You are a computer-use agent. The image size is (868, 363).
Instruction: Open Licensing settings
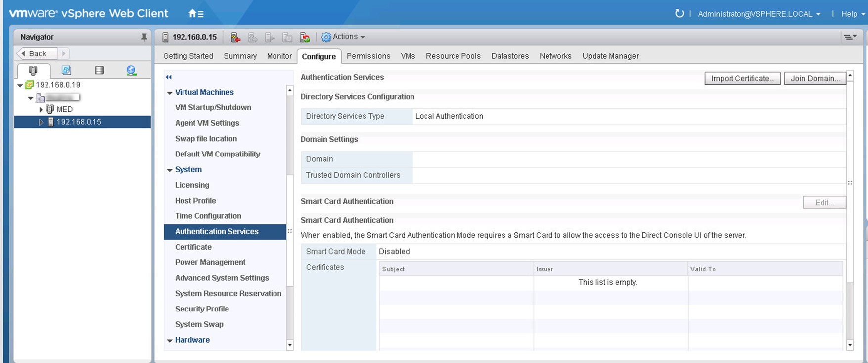192,185
